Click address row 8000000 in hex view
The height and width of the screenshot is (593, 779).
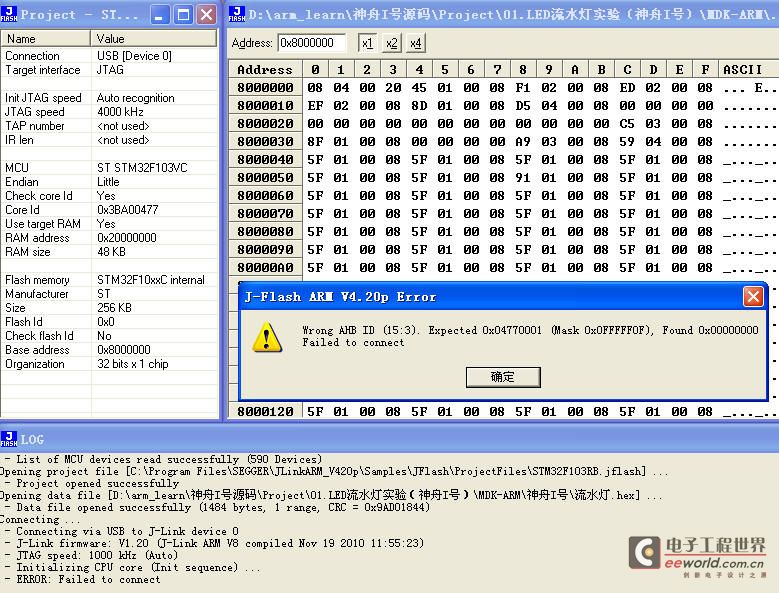tap(265, 87)
